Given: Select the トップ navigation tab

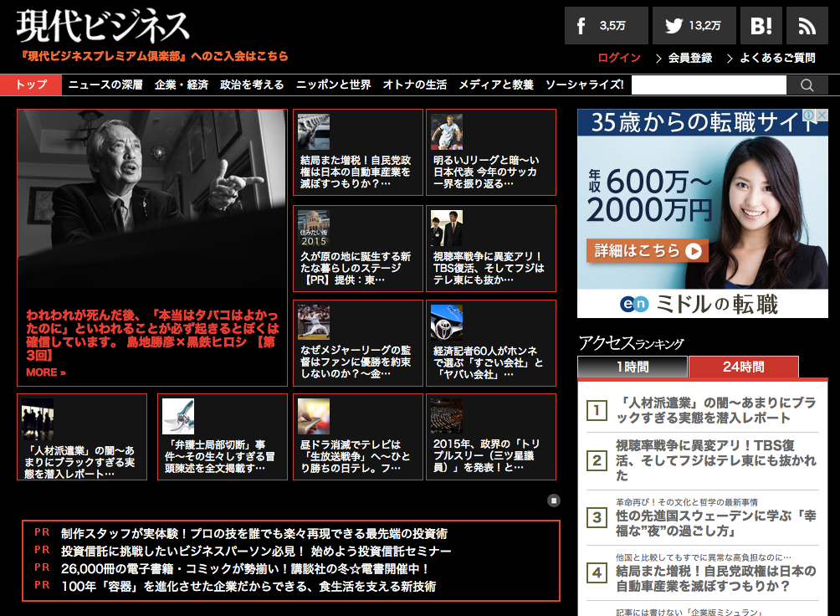Looking at the screenshot, I should (x=31, y=85).
